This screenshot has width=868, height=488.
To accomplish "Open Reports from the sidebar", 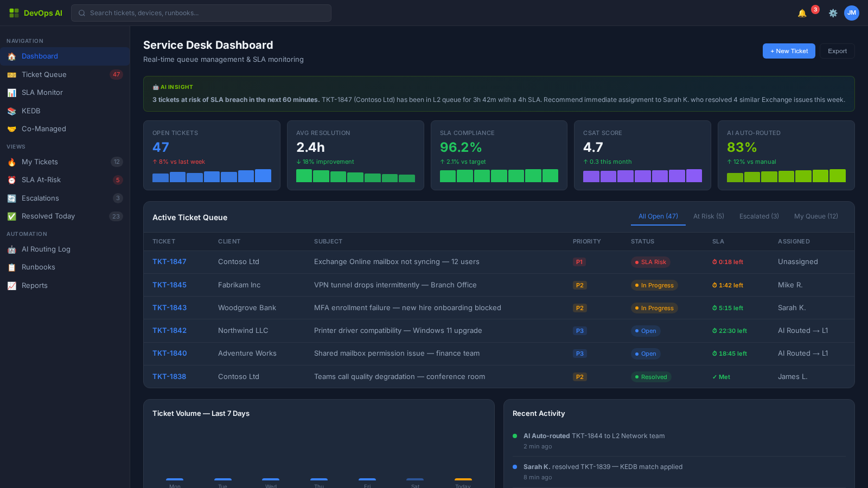I will tap(34, 285).
